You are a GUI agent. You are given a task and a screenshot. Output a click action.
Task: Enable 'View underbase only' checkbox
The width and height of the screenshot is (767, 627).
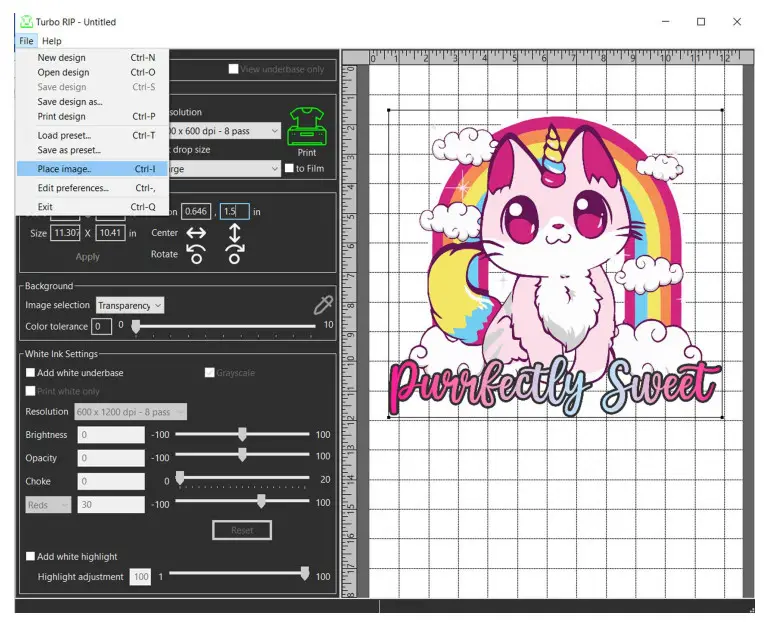[233, 69]
